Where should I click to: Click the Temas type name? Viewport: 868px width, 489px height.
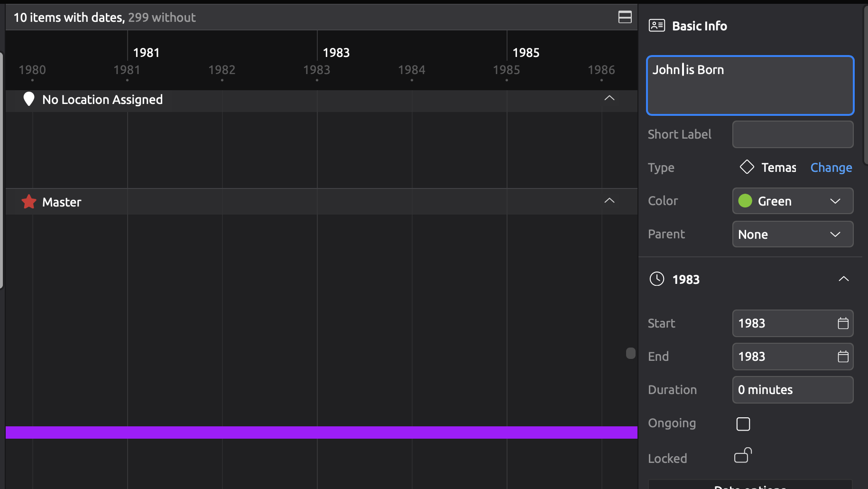click(x=779, y=168)
